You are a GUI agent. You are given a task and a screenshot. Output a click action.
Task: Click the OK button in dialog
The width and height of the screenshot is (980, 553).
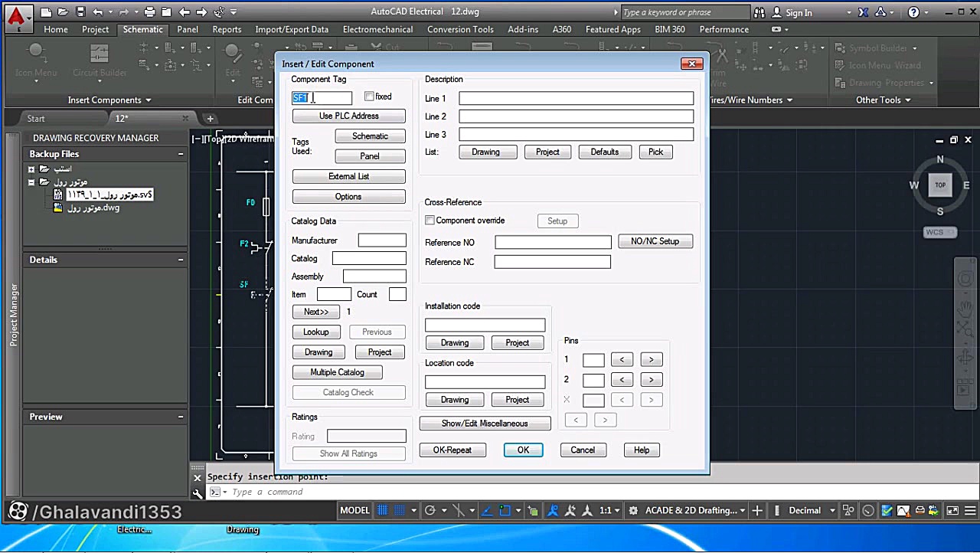point(523,450)
